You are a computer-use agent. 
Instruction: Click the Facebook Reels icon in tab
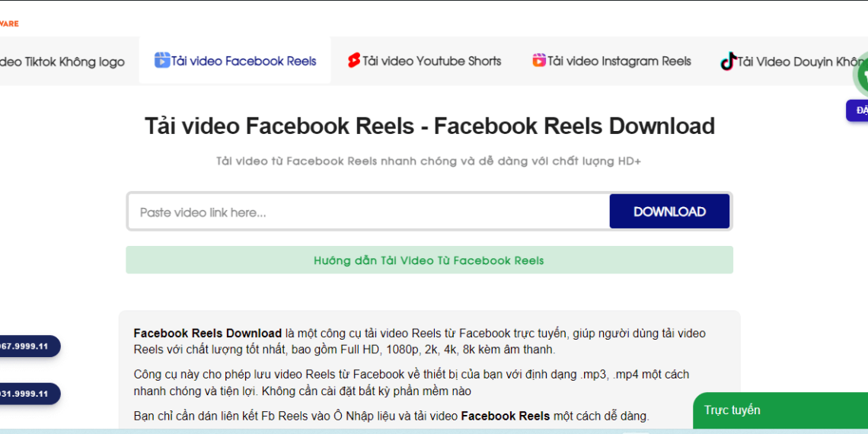click(x=161, y=60)
